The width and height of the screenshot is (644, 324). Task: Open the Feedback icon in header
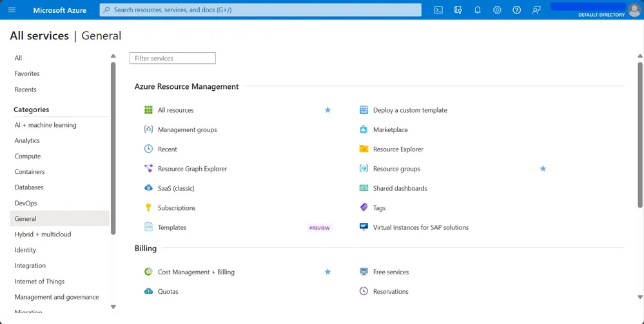pyautogui.click(x=536, y=10)
